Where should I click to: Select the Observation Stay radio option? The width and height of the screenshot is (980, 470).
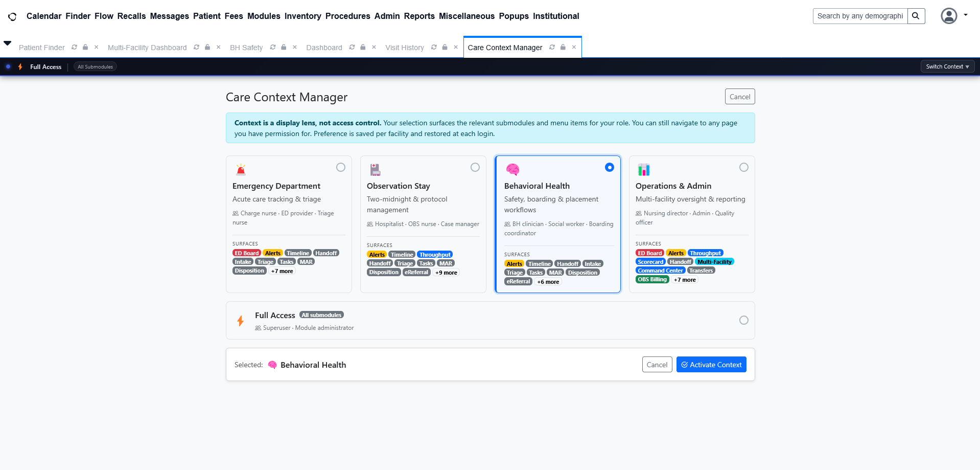click(x=475, y=167)
